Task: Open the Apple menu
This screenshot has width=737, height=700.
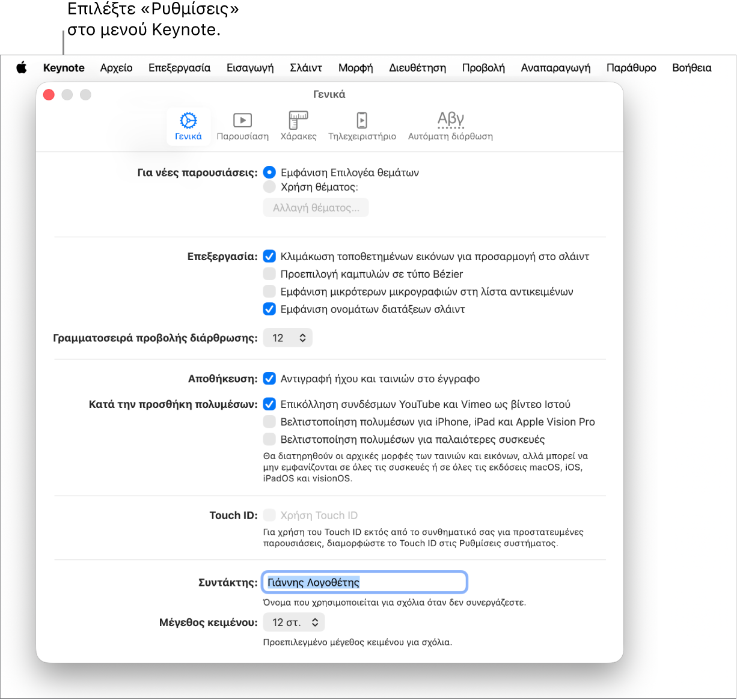Action: pos(22,68)
